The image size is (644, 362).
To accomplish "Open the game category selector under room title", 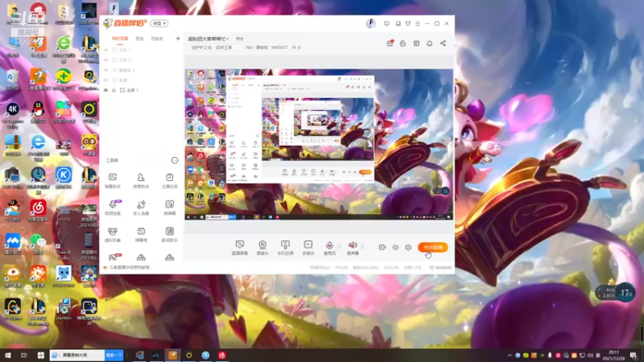I will (x=213, y=47).
